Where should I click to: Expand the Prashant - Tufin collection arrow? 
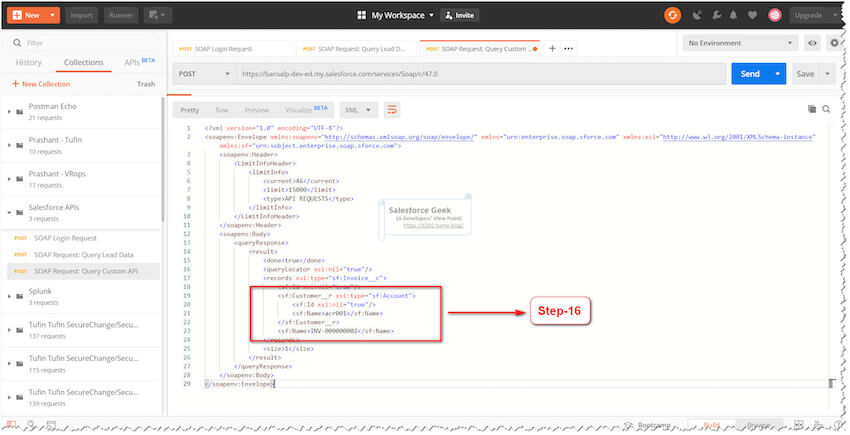pos(9,145)
